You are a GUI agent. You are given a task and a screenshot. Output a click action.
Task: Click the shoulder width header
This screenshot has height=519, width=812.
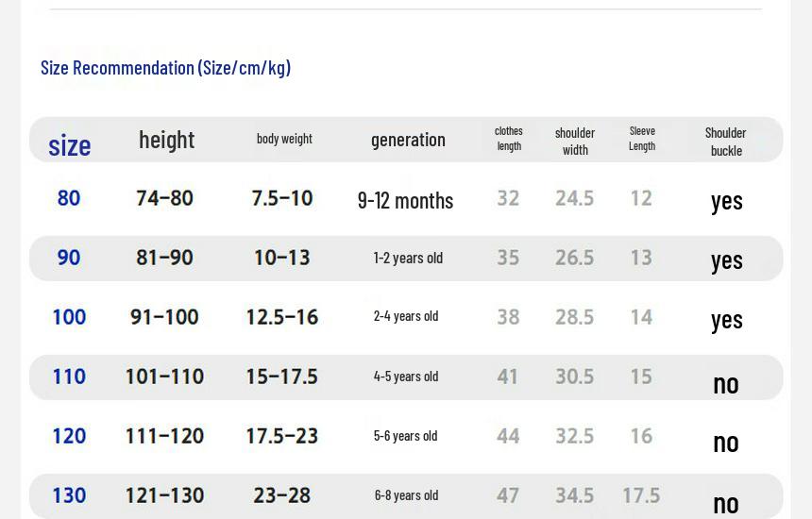[x=575, y=142]
